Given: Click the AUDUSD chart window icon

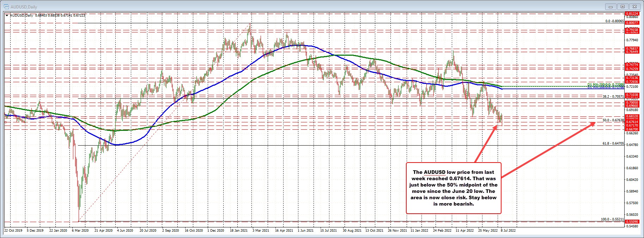Looking at the screenshot, I should (6, 7).
